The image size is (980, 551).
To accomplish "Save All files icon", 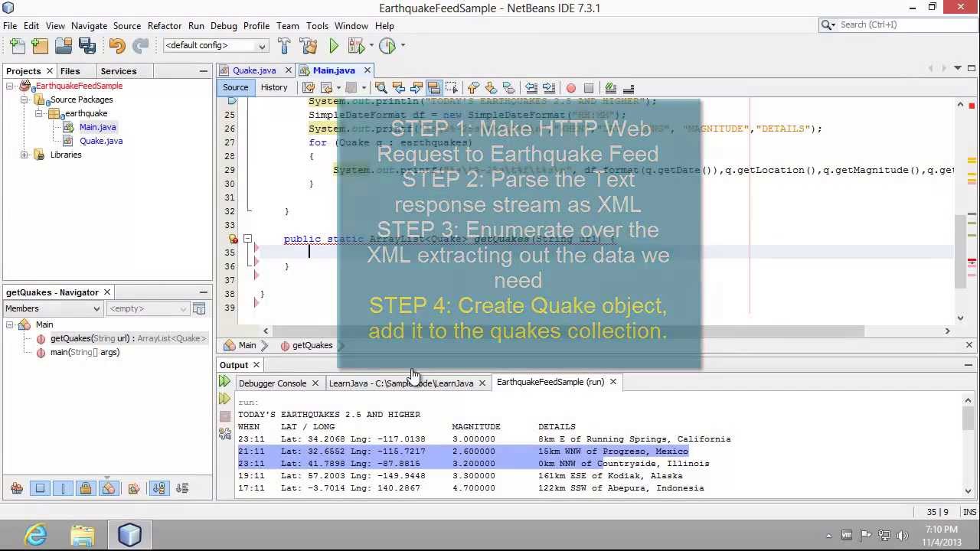I will [x=87, y=46].
